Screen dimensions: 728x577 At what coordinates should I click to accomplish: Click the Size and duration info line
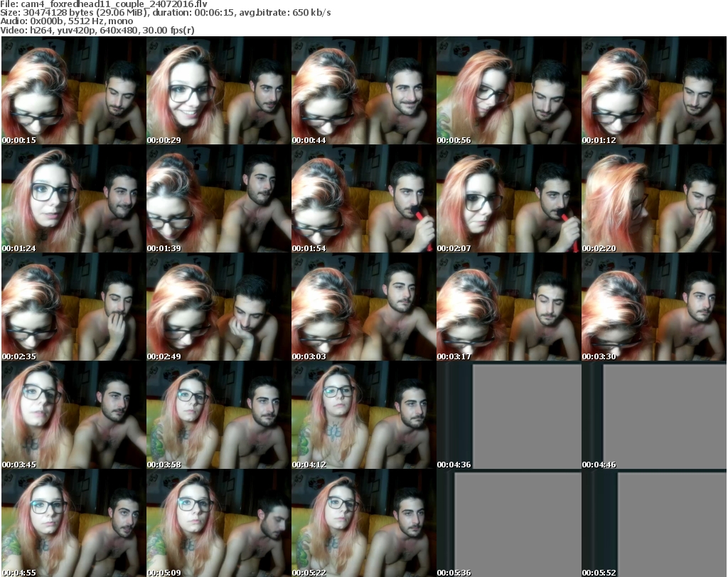tap(166, 13)
